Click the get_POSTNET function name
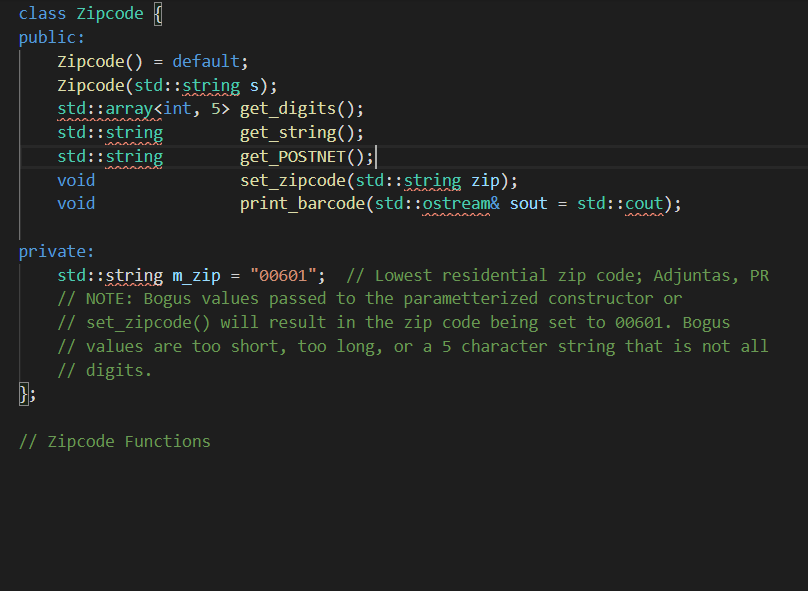This screenshot has height=591, width=808. click(292, 157)
